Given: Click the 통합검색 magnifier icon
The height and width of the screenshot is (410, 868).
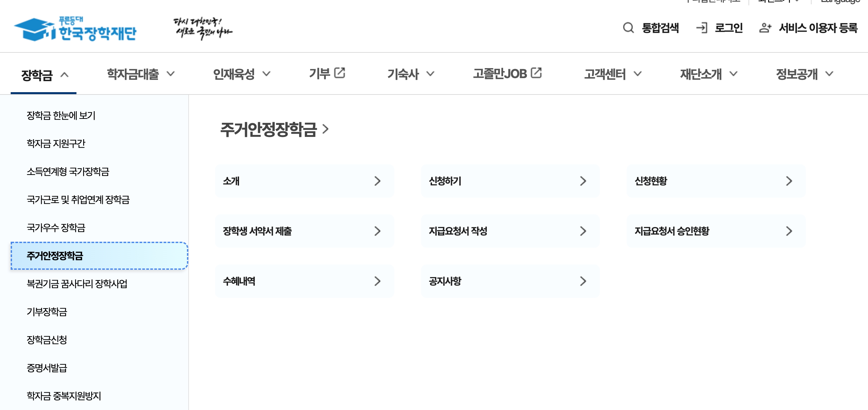Looking at the screenshot, I should click(628, 28).
